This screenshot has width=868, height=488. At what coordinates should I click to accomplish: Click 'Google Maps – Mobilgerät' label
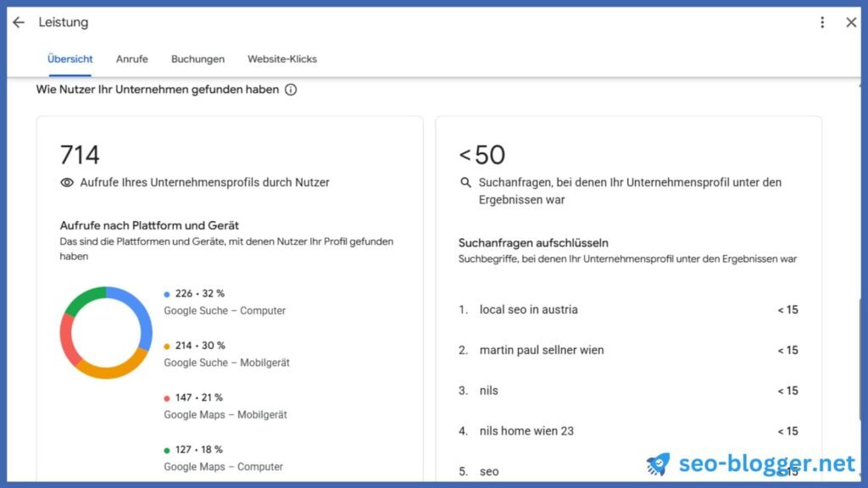[x=225, y=415]
